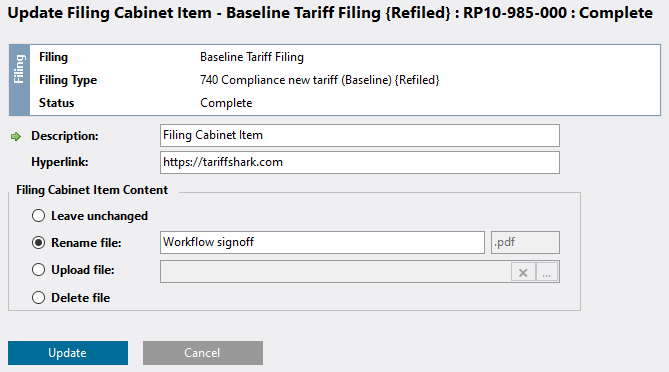Select the Leave unchanged radio option
This screenshot has width=669, height=372.
coord(38,216)
